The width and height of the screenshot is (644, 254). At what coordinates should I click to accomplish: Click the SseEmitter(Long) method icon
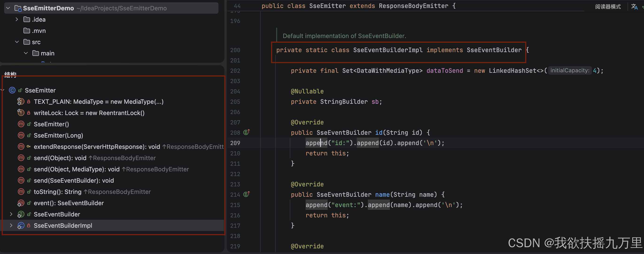21,135
